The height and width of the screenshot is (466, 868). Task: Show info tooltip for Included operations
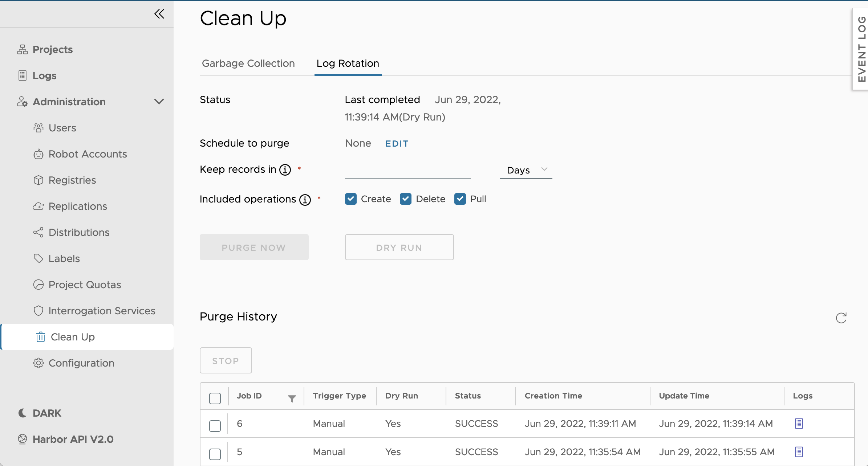pyautogui.click(x=305, y=199)
